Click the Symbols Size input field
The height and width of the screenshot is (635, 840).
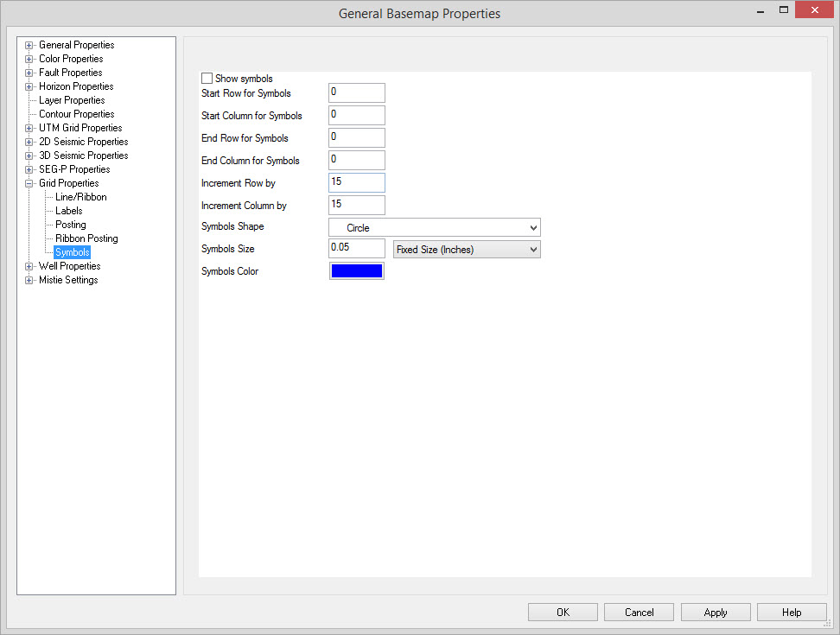[x=356, y=249]
